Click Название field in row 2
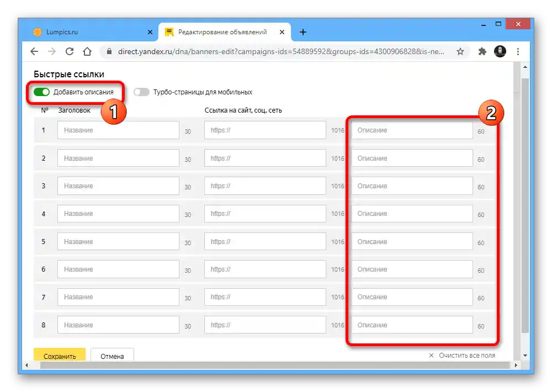Screen dimensions: 552x392 coord(118,158)
